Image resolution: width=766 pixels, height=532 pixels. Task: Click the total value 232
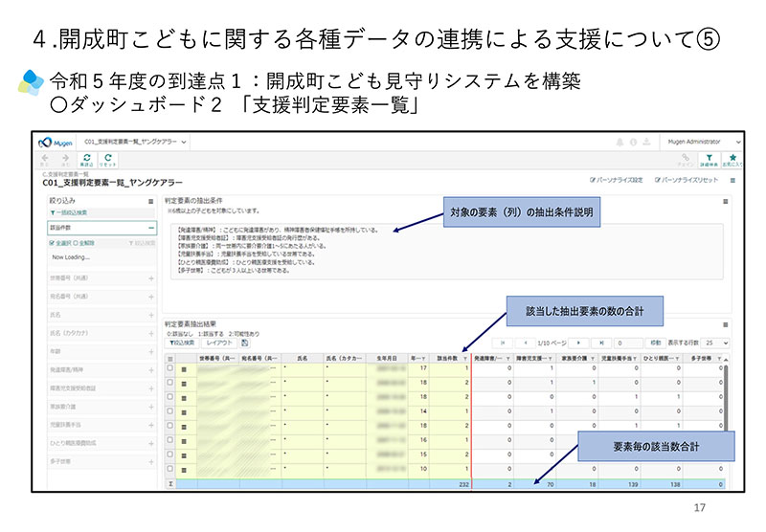point(463,485)
